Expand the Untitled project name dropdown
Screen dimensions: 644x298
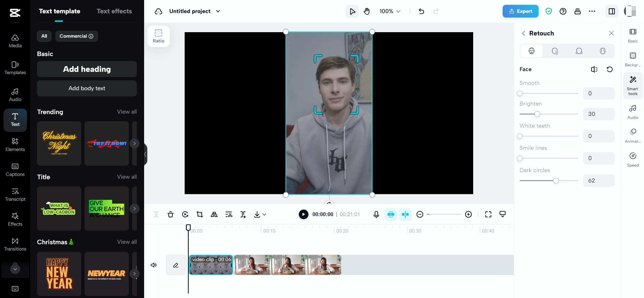(x=218, y=11)
